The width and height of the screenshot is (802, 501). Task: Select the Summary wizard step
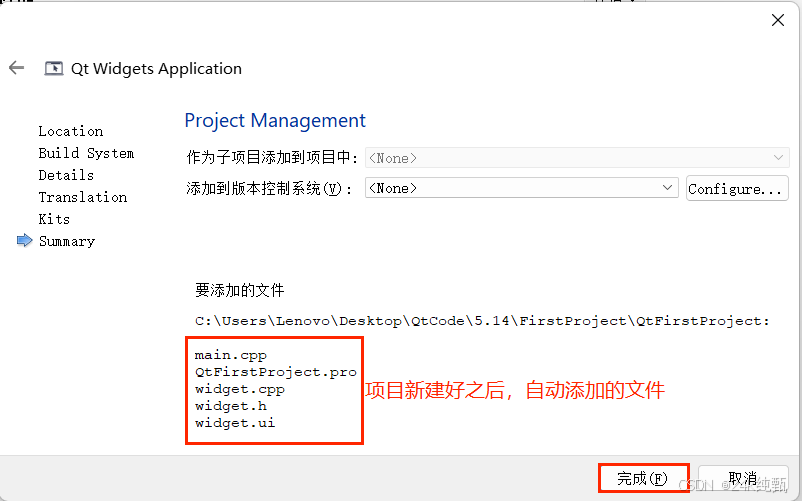67,241
